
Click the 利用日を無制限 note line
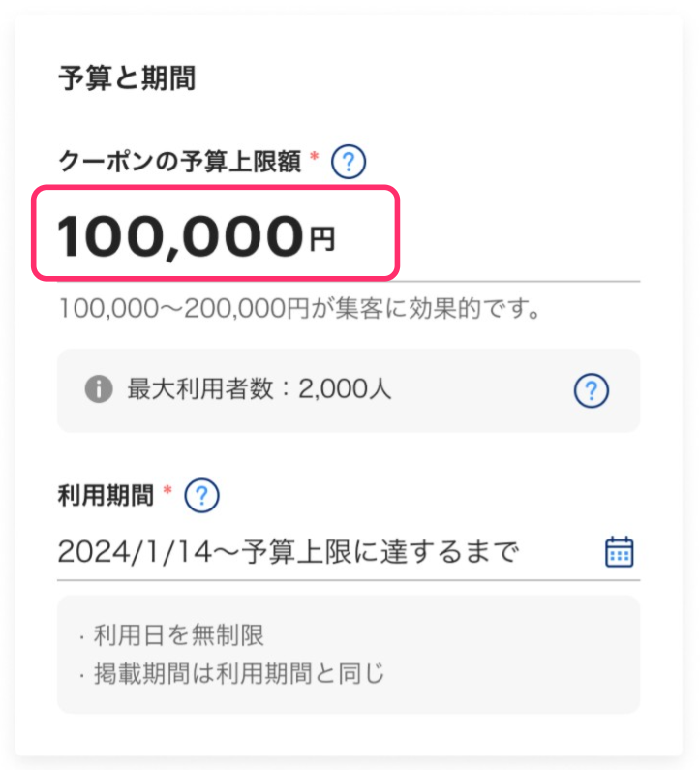coord(178,635)
